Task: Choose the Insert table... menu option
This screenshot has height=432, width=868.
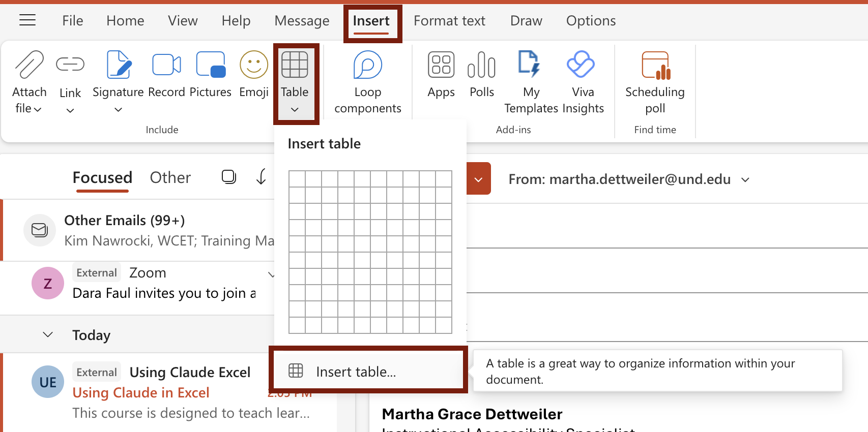Action: pyautogui.click(x=368, y=372)
